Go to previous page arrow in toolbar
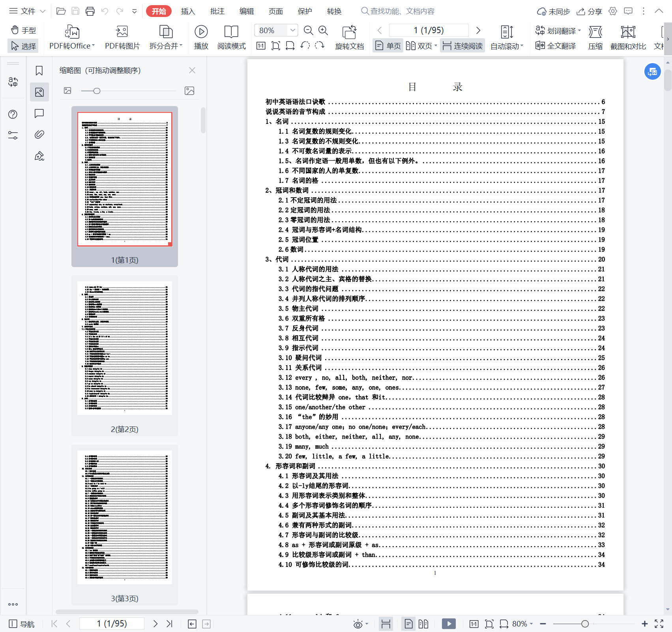Image resolution: width=672 pixels, height=632 pixels. (380, 30)
